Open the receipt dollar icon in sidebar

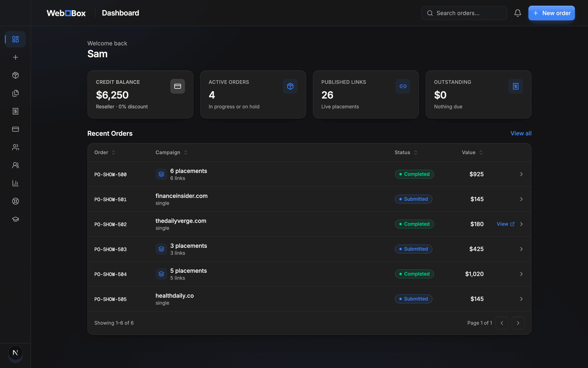[15, 111]
